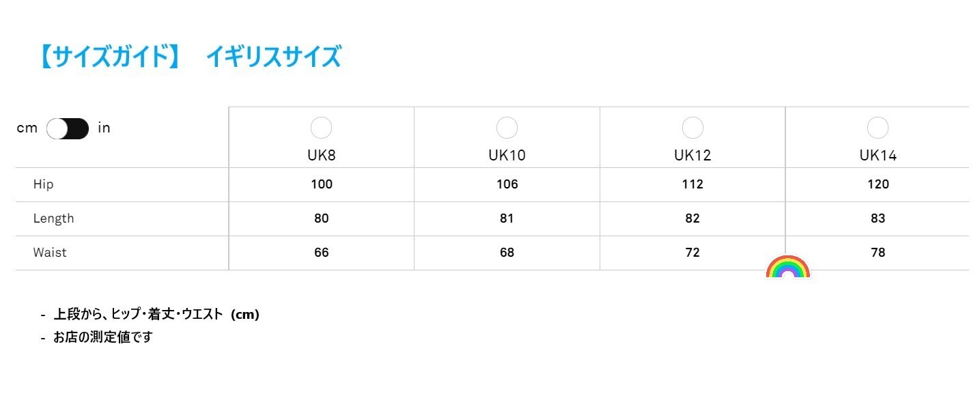Click the UK14 column header text
980x394 pixels.
(878, 156)
